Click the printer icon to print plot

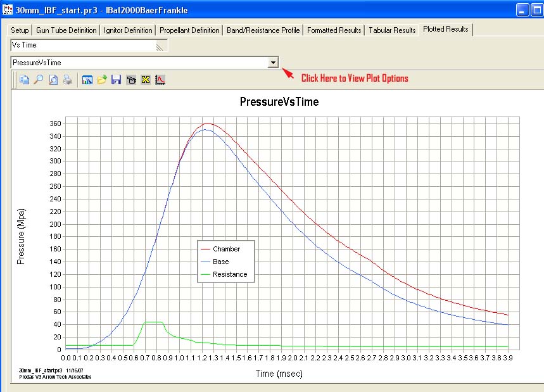[67, 80]
